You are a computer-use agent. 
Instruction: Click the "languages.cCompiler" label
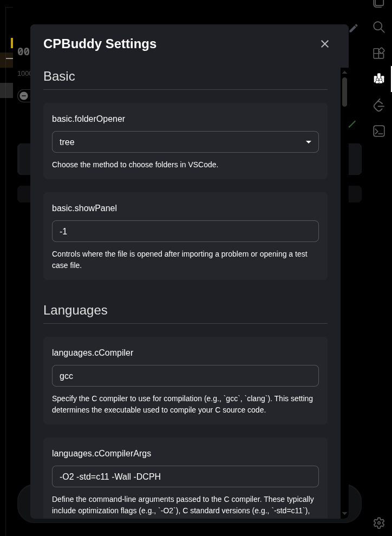coord(93,353)
